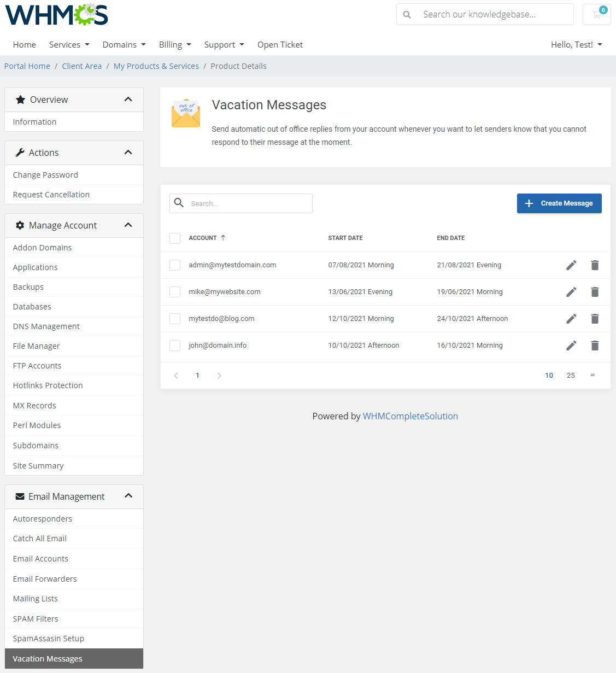
Task: Delete the mike@mywebsite.com vacation message
Action: (595, 292)
